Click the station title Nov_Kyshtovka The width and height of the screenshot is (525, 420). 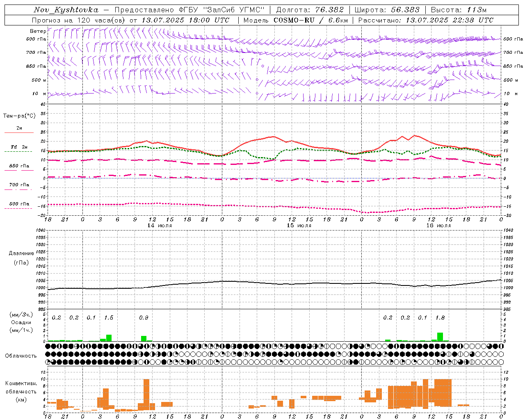point(66,10)
